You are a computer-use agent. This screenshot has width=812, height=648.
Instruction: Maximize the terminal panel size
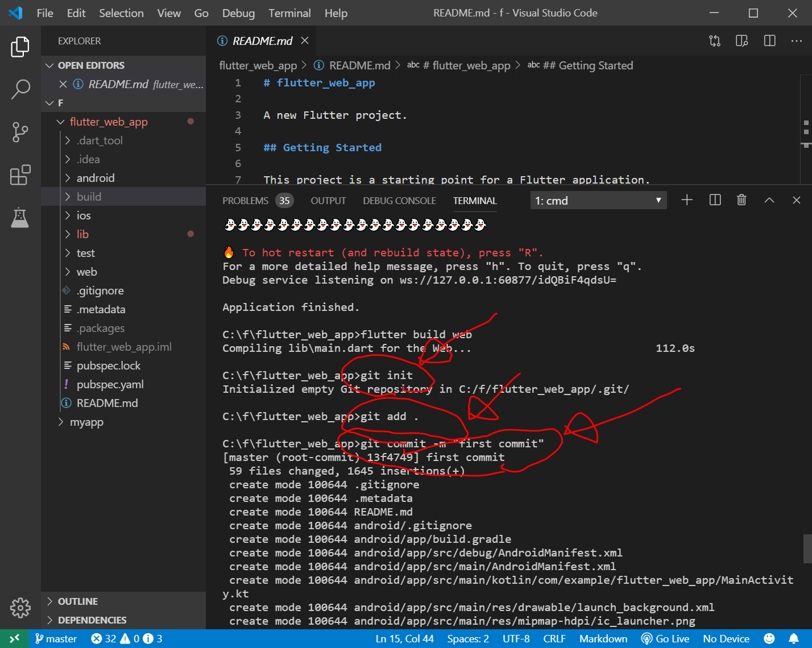tap(769, 200)
